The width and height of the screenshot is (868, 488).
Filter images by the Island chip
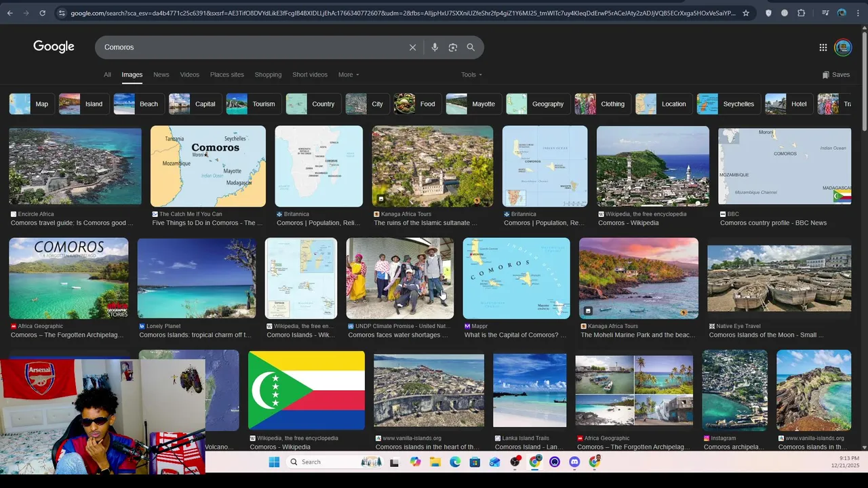84,104
